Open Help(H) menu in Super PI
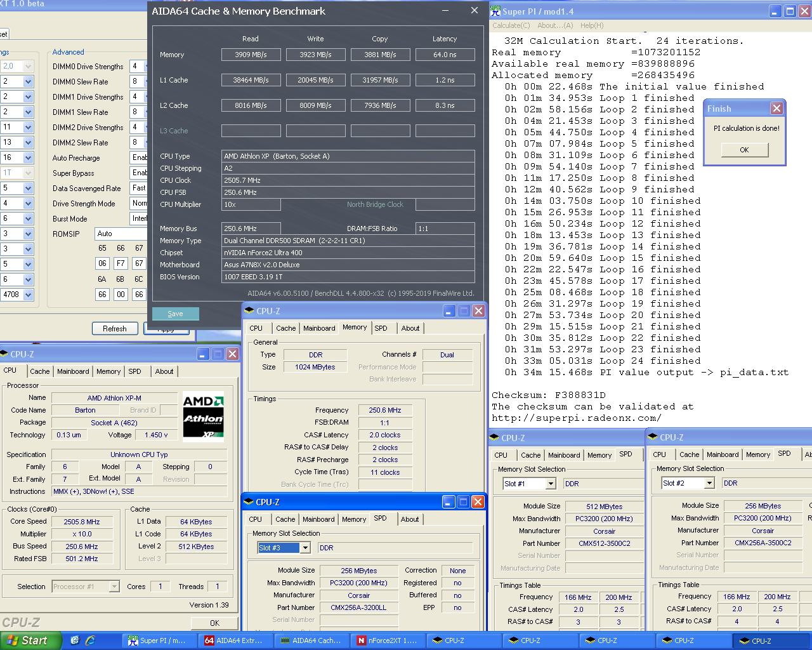The image size is (812, 650). coord(592,25)
